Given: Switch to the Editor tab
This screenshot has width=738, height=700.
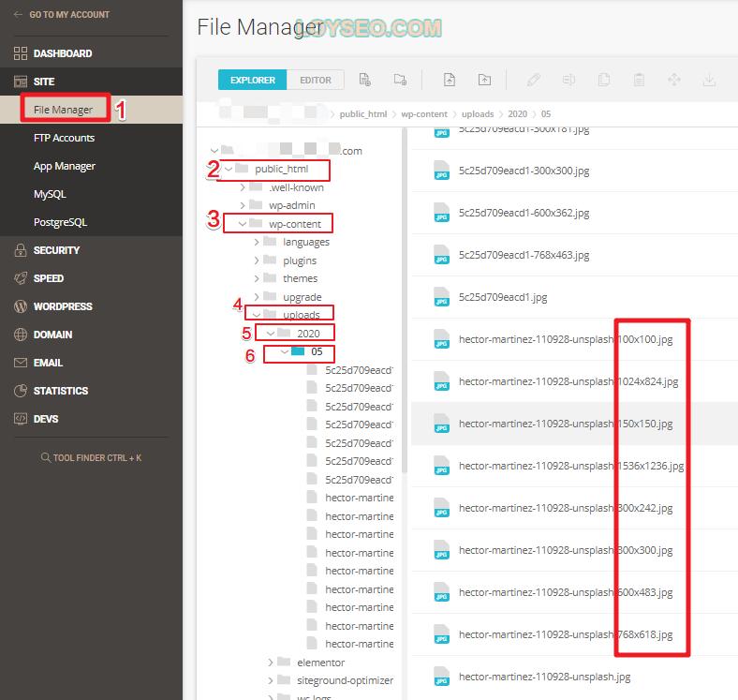Looking at the screenshot, I should (316, 80).
